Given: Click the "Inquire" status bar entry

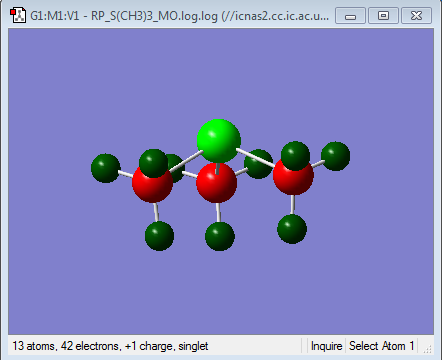Looking at the screenshot, I should (x=326, y=346).
